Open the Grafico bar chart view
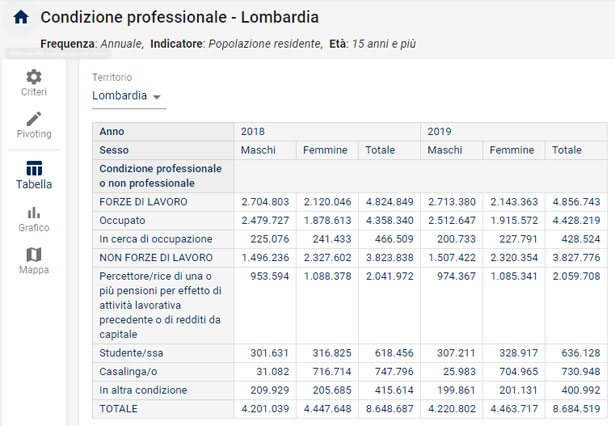Screen dimensions: 615x426 click(x=34, y=212)
